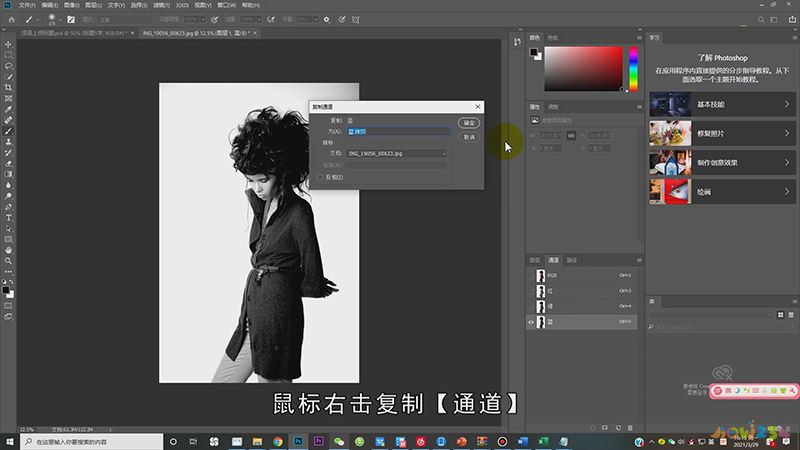This screenshot has width=800, height=450.
Task: Select the Horizontal Type tool
Action: (8, 217)
